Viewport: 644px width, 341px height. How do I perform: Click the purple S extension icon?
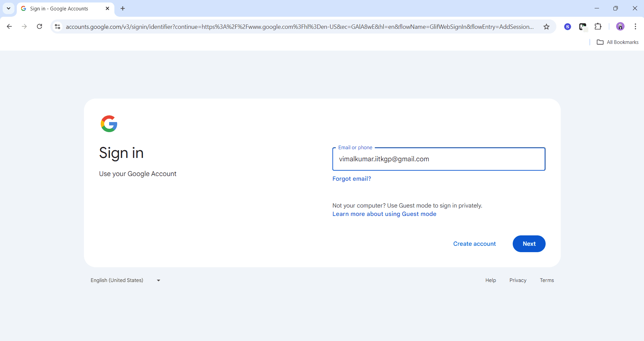[568, 26]
